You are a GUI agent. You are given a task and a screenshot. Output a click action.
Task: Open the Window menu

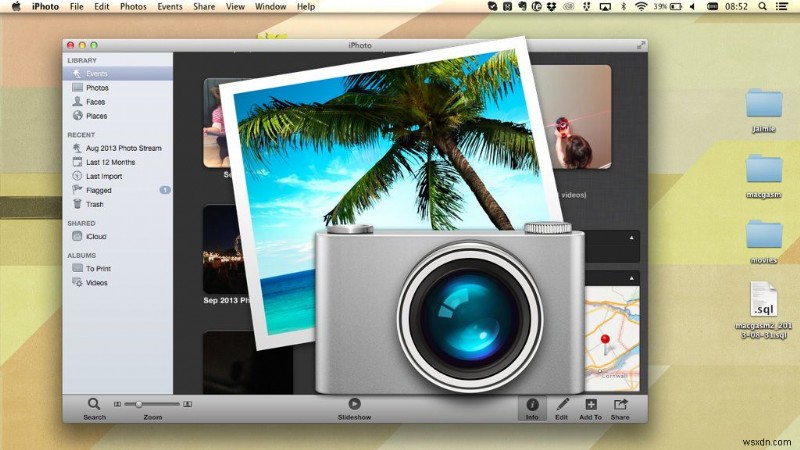[x=270, y=7]
